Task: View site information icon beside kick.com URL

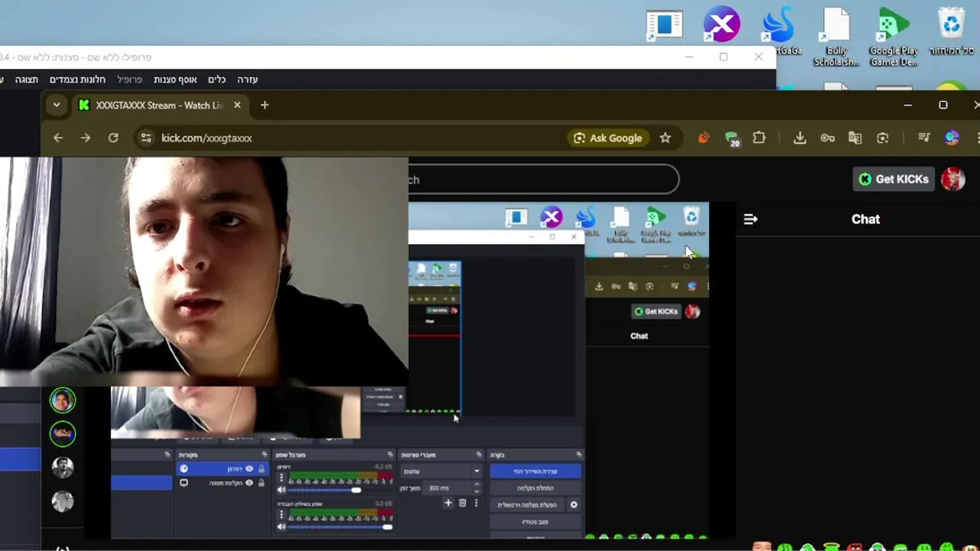Action: (x=146, y=138)
